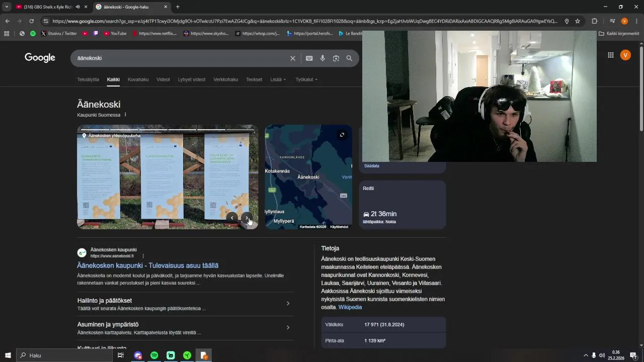Open the tab search dropdown arrow
Viewport: 644px width, 362px height.
click(x=7, y=7)
